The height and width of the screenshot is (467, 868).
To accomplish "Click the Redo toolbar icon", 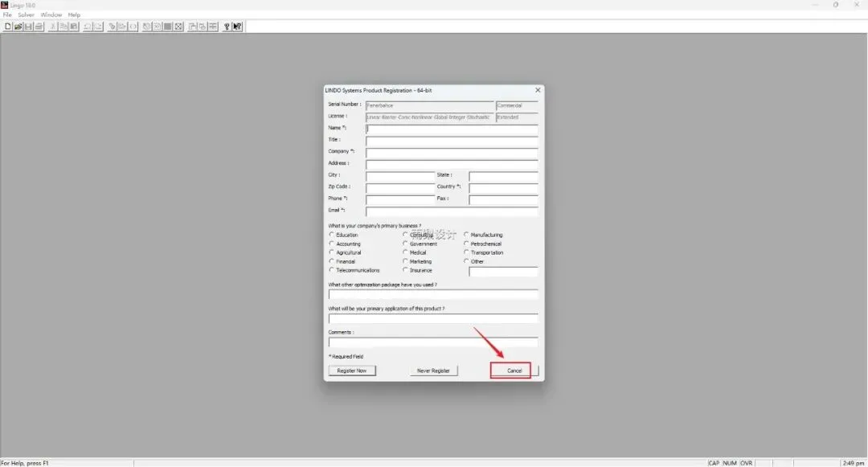I will click(x=98, y=27).
